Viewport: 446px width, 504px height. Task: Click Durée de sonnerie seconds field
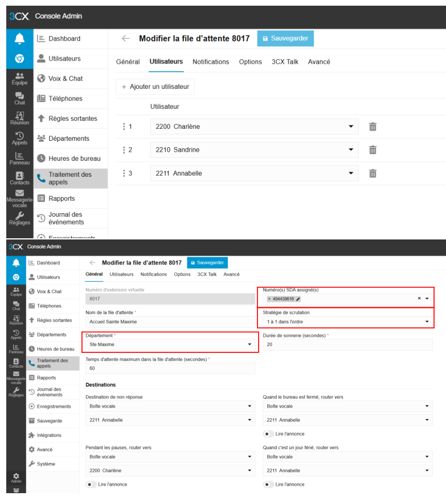(348, 344)
